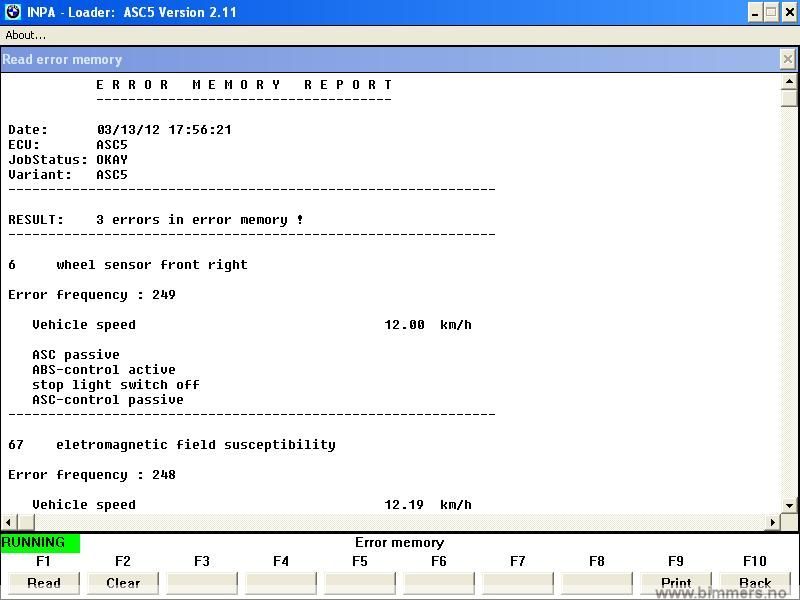Click the BMW logo icon in title bar

pos(12,12)
